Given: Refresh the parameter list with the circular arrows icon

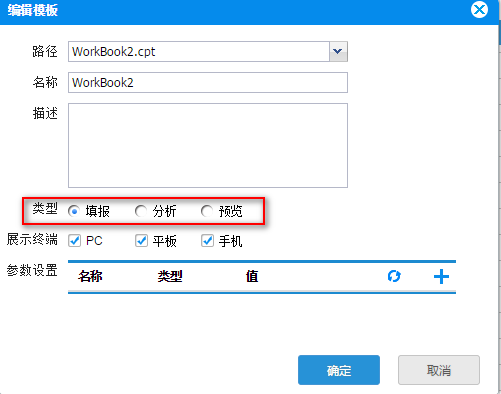Looking at the screenshot, I should [x=394, y=276].
